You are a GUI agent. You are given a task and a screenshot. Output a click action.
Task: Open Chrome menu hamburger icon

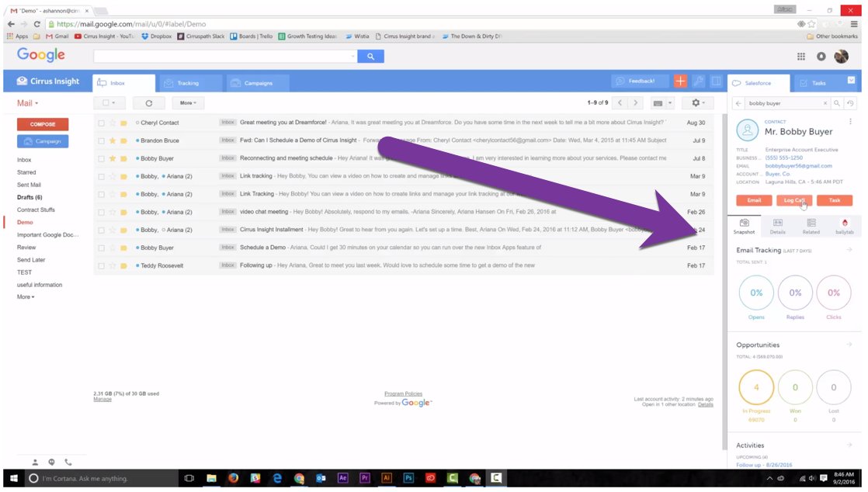click(854, 24)
